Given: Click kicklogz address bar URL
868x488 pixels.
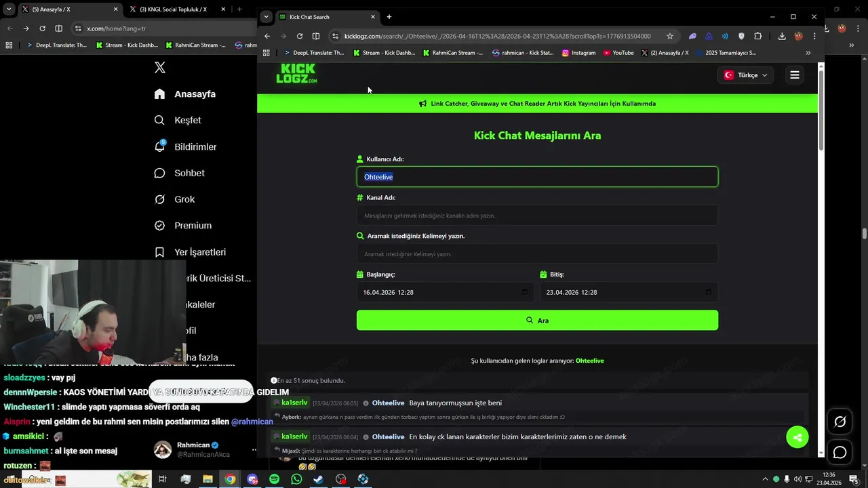Looking at the screenshot, I should coord(497,36).
